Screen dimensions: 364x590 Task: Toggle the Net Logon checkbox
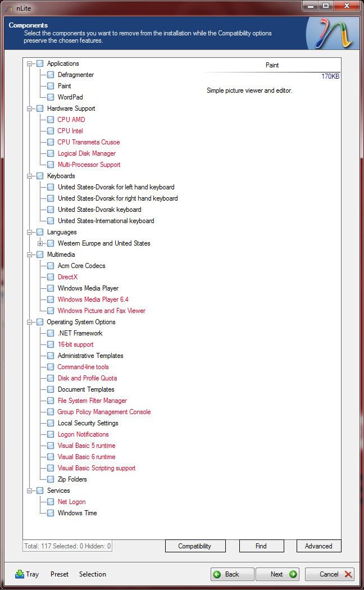51,502
